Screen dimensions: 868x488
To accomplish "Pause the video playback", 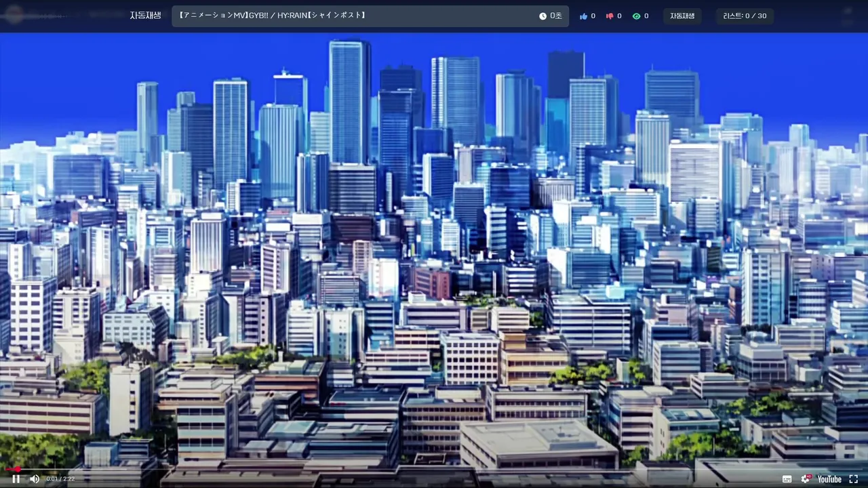I will (16, 479).
